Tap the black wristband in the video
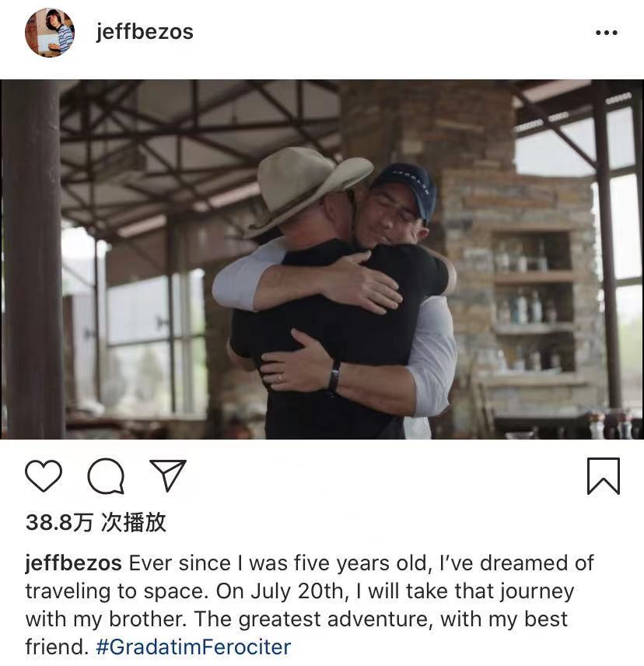This screenshot has height=666, width=644. pos(334,377)
